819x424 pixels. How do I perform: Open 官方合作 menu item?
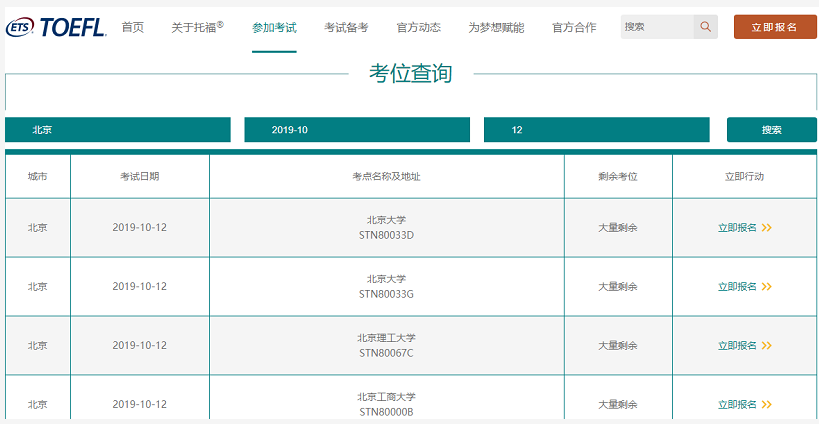(574, 27)
